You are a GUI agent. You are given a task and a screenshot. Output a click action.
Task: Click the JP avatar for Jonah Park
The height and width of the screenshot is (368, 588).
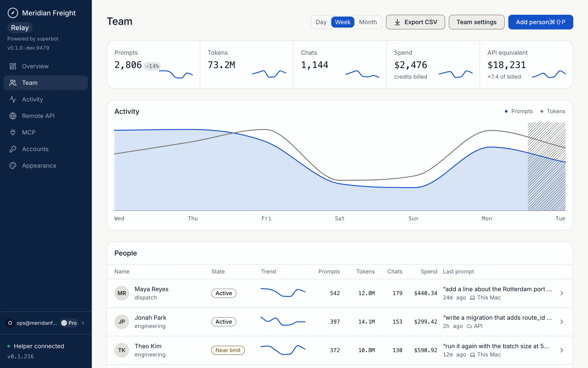122,322
